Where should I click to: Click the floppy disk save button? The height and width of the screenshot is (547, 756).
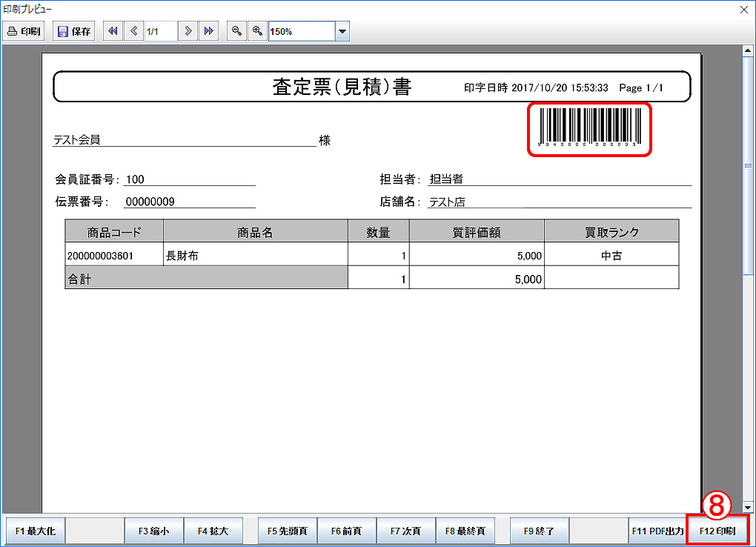[74, 31]
